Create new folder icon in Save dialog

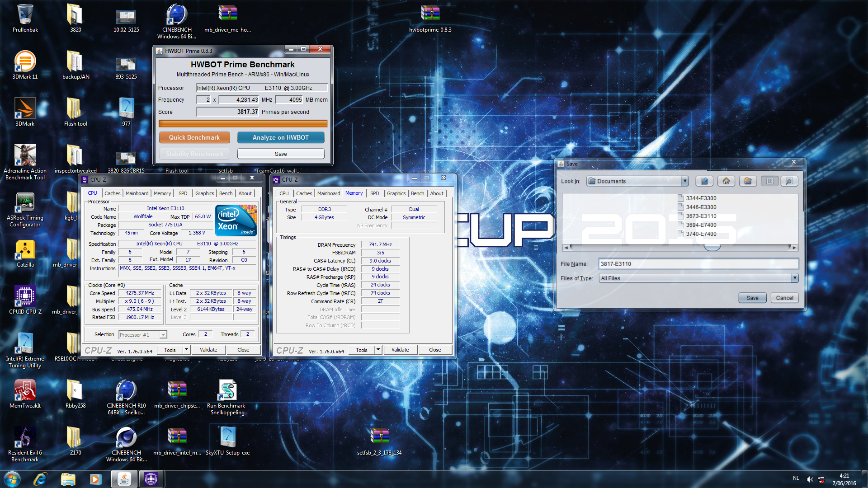tap(748, 181)
